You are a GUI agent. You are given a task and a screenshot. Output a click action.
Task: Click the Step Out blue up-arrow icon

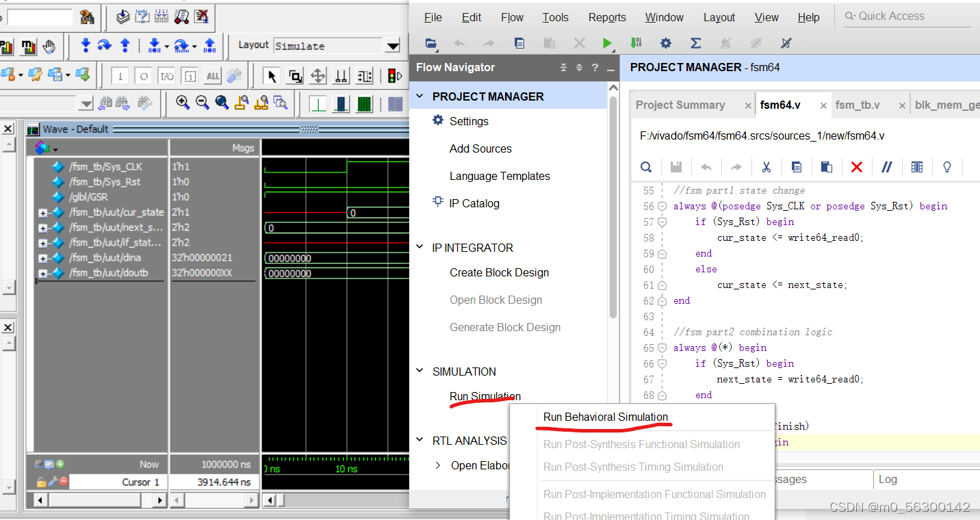click(x=125, y=46)
